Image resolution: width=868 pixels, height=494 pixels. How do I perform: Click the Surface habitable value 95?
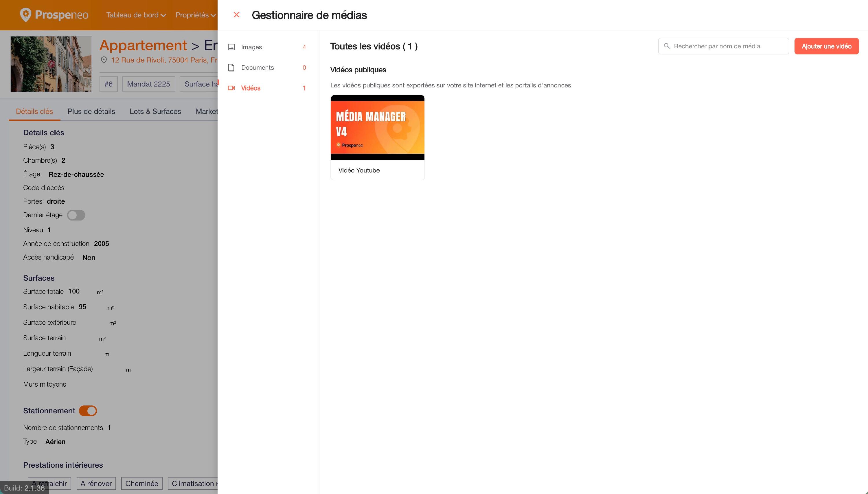[x=82, y=307]
